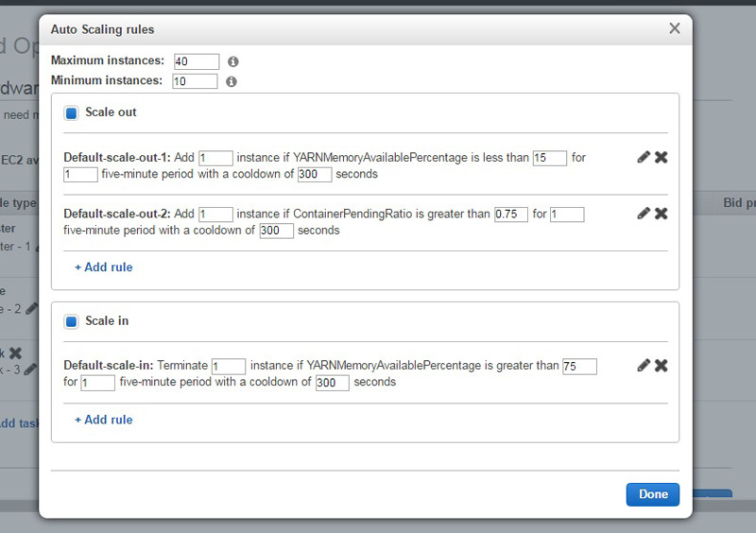The height and width of the screenshot is (533, 756).
Task: Toggle the Scale out checkbox
Action: coord(72,113)
